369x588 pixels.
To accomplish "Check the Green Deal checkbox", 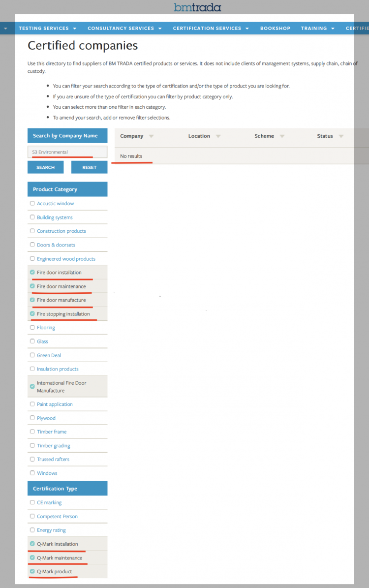I will pyautogui.click(x=32, y=355).
